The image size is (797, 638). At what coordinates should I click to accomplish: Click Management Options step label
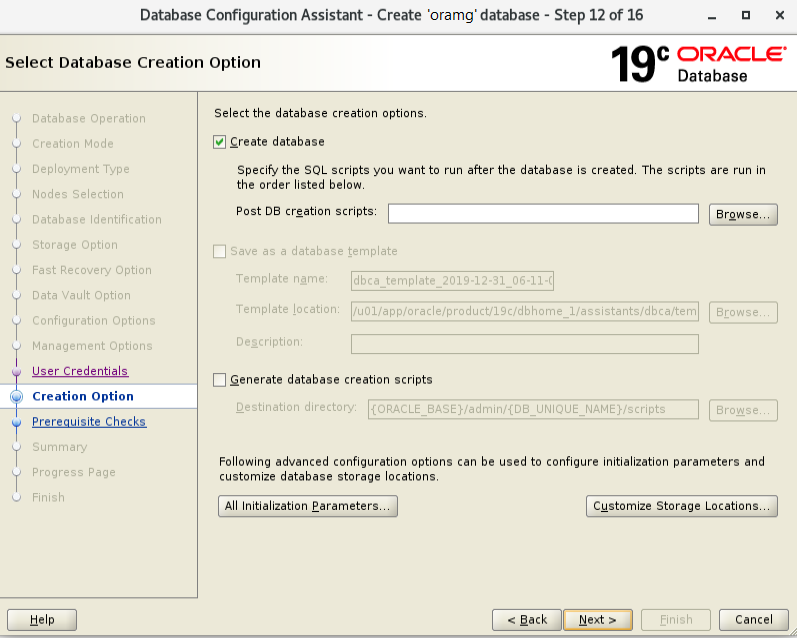[92, 346]
